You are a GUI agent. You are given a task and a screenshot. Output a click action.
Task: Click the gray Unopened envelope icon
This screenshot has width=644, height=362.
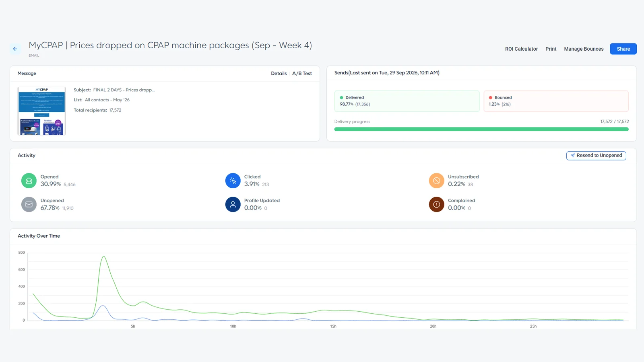(29, 204)
